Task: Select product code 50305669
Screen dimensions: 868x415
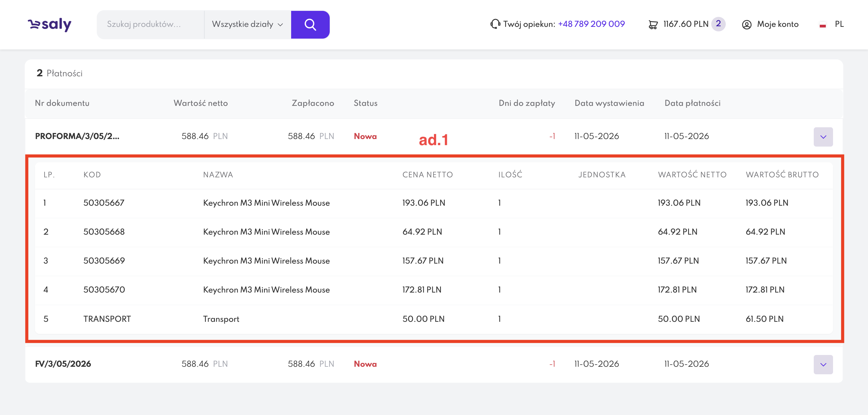Action: point(104,261)
